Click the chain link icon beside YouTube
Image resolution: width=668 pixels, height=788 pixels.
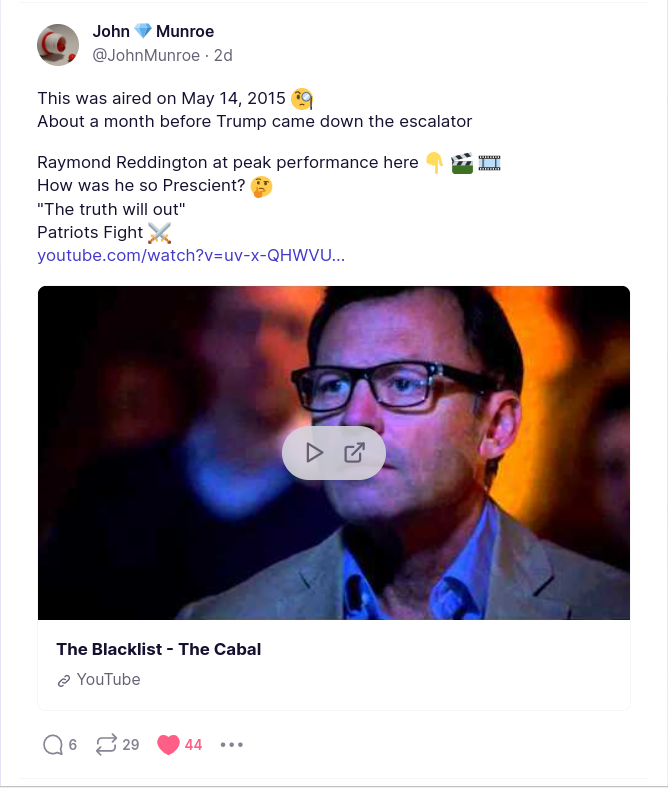pos(64,680)
